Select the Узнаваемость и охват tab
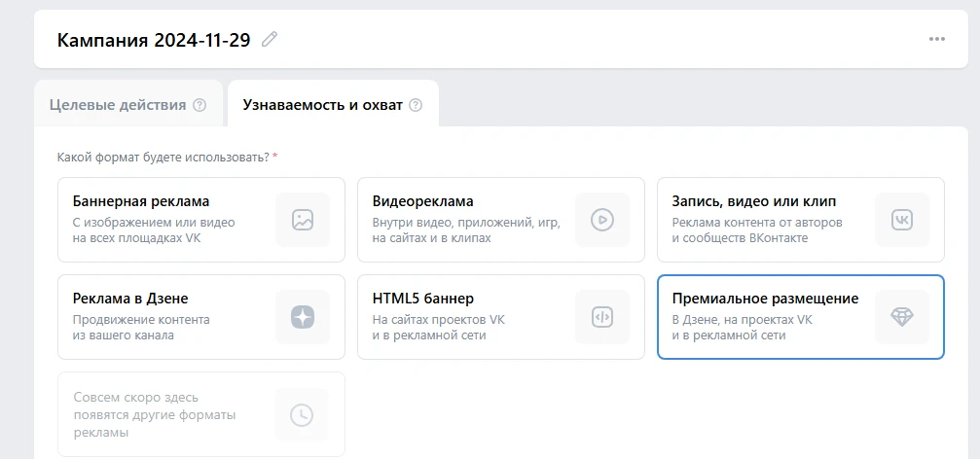The width and height of the screenshot is (980, 459). point(333,104)
